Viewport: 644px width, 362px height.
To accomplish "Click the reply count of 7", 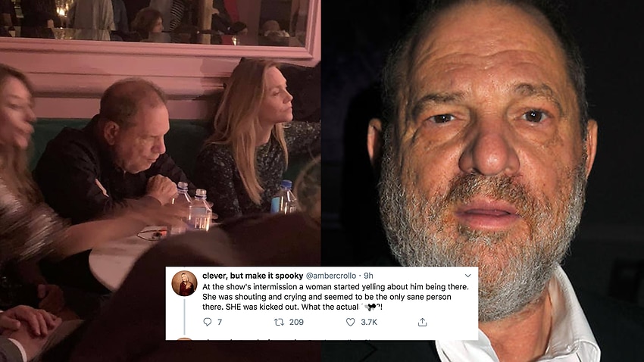I will (220, 322).
